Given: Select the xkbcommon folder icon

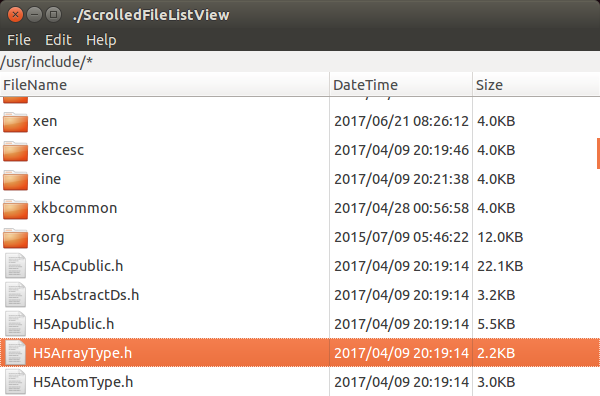Looking at the screenshot, I should (15, 209).
